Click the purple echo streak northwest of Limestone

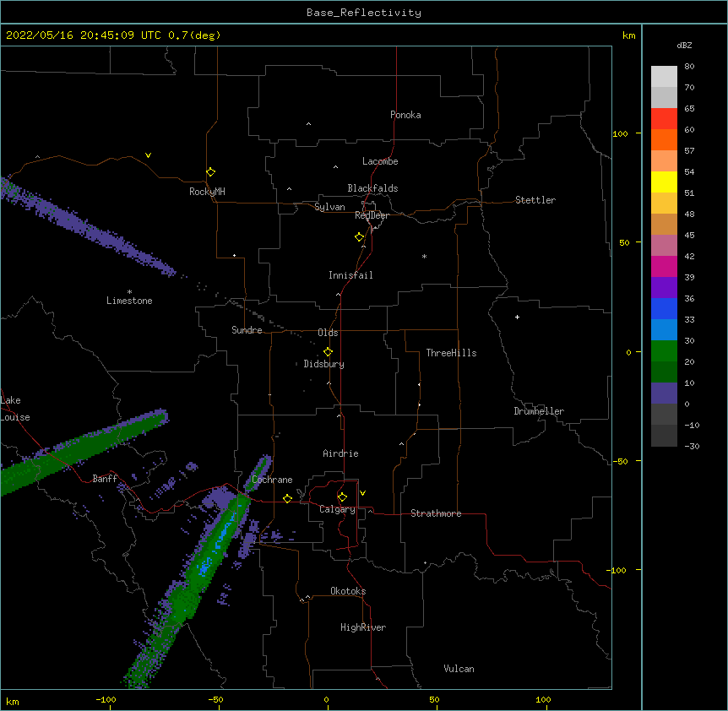(x=88, y=228)
